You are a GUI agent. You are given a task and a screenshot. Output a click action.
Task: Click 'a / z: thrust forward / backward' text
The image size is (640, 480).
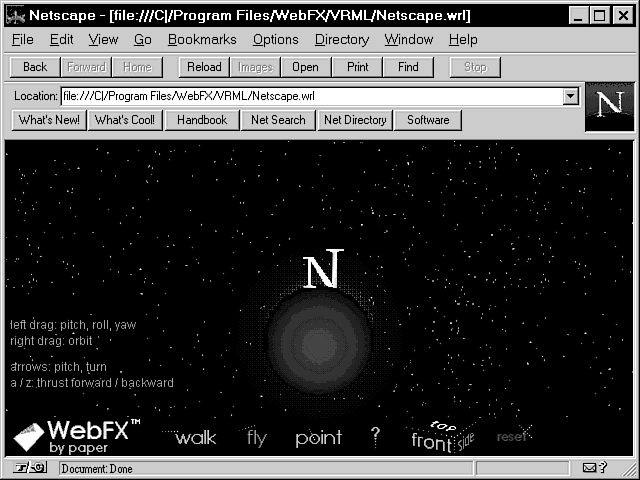pyautogui.click(x=92, y=383)
